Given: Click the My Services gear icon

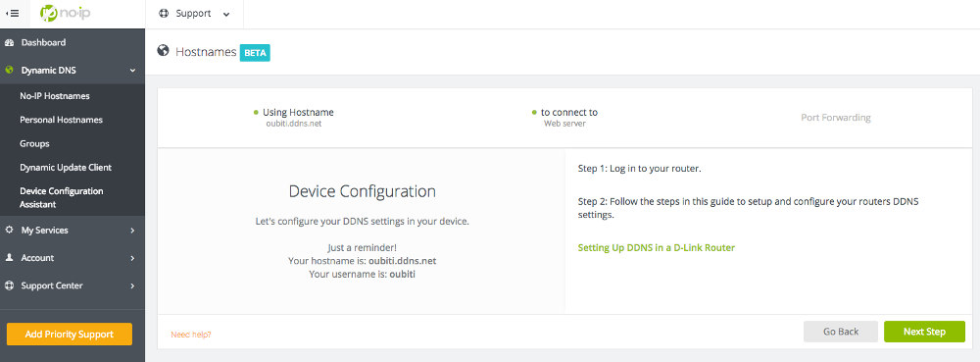Looking at the screenshot, I should (x=10, y=231).
